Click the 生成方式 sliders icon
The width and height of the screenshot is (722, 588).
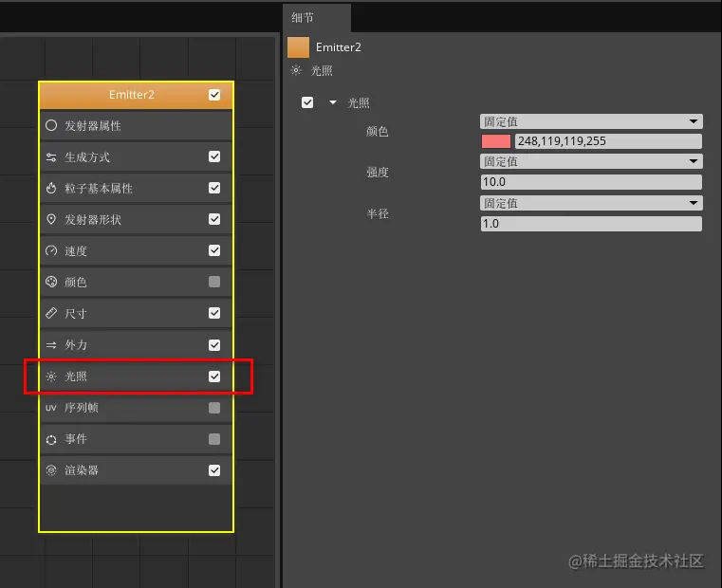51,157
